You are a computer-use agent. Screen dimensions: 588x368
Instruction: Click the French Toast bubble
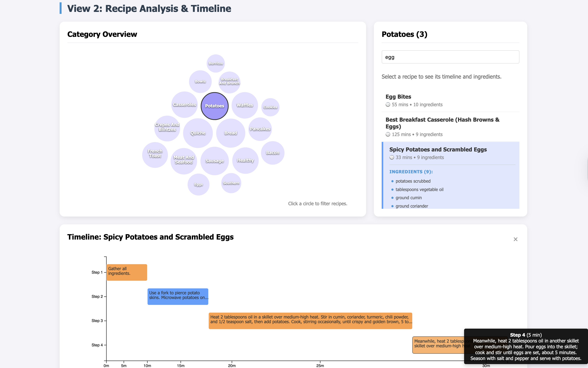155,154
